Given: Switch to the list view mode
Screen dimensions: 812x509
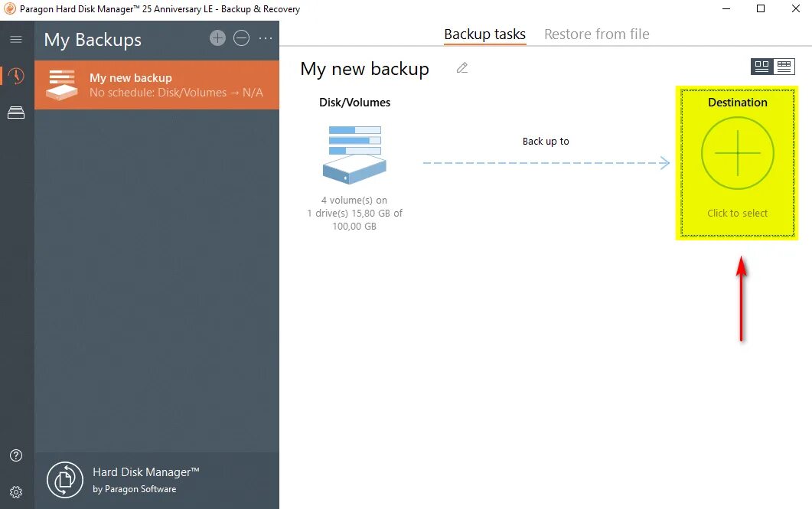Looking at the screenshot, I should [784, 67].
